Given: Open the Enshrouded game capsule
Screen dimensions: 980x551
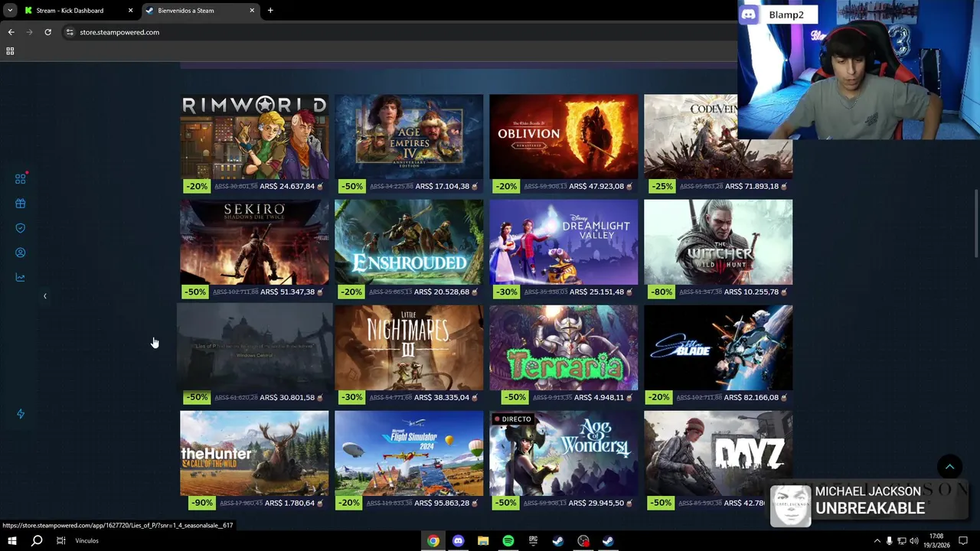Looking at the screenshot, I should pyautogui.click(x=409, y=242).
